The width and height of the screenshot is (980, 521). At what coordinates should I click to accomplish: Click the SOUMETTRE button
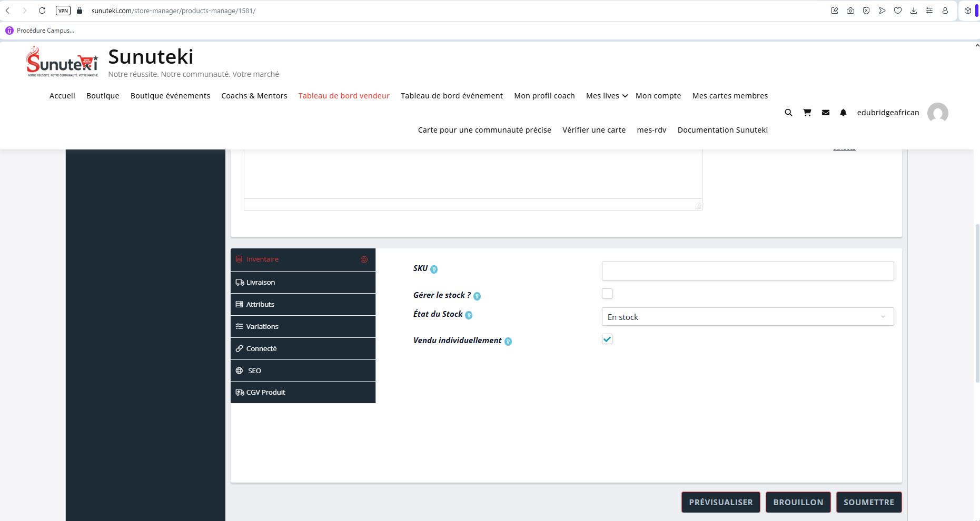pyautogui.click(x=868, y=502)
